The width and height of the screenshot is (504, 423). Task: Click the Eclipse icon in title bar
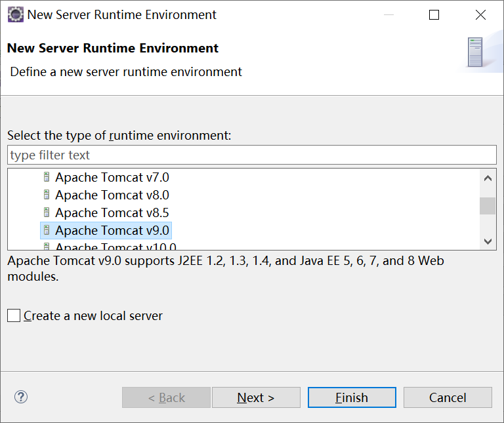pyautogui.click(x=16, y=15)
